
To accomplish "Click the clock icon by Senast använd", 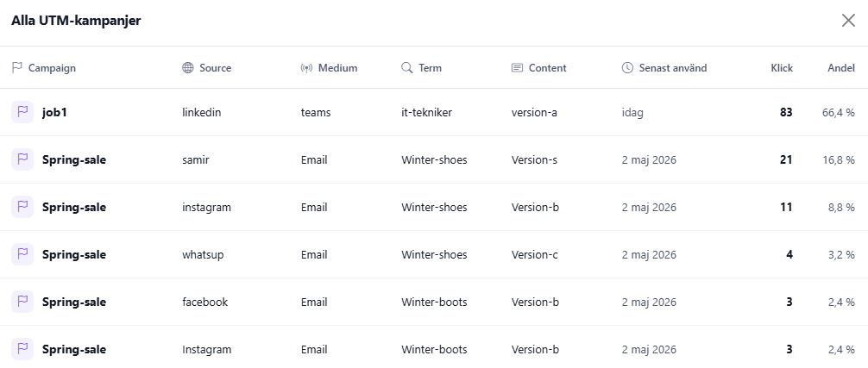I will point(627,68).
